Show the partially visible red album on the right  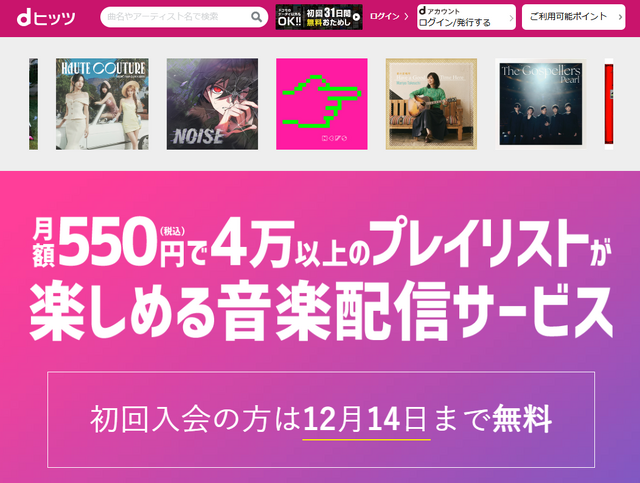(609, 104)
